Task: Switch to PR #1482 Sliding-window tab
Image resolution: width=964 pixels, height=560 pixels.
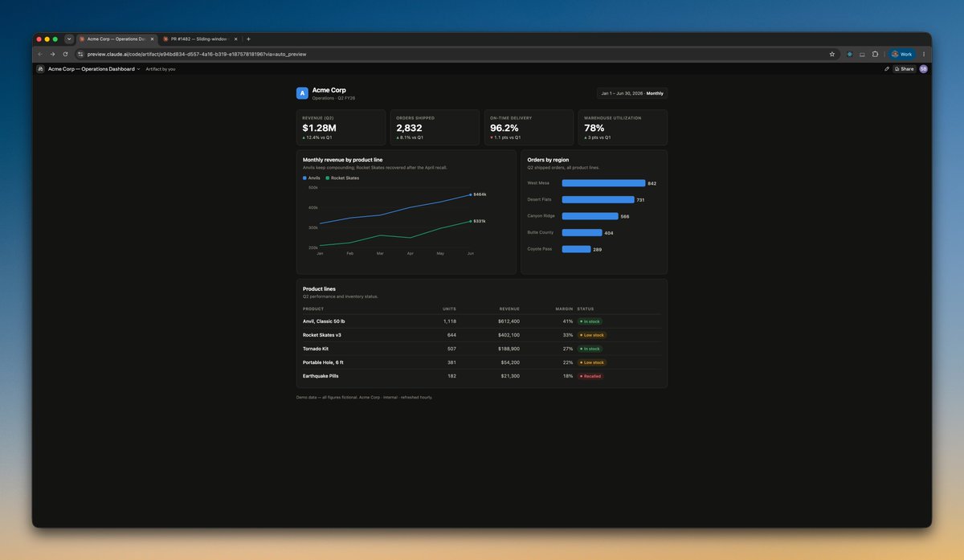Action: point(200,39)
